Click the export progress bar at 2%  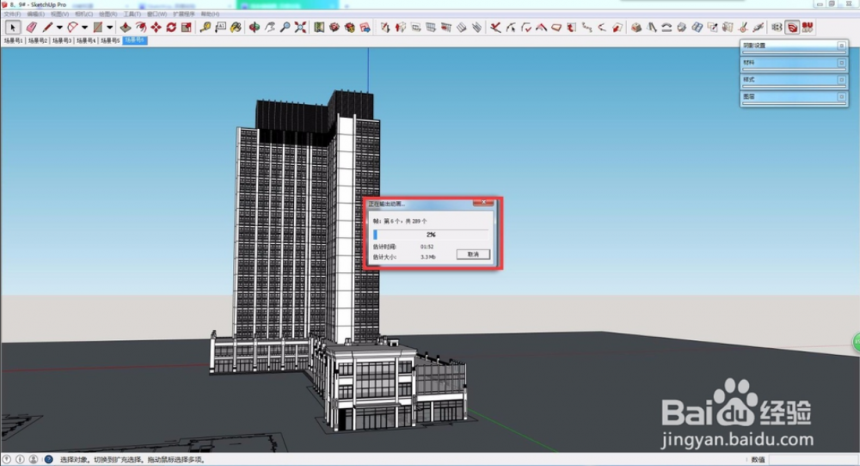point(431,235)
